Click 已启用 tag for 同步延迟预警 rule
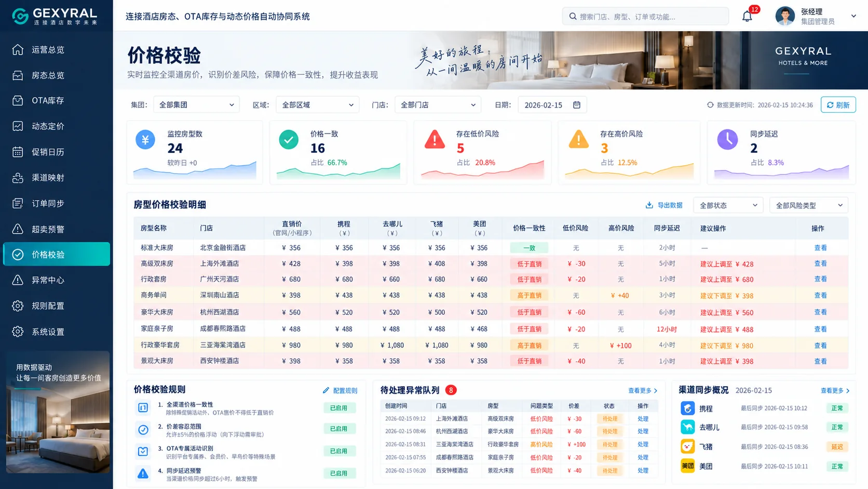 click(338, 473)
